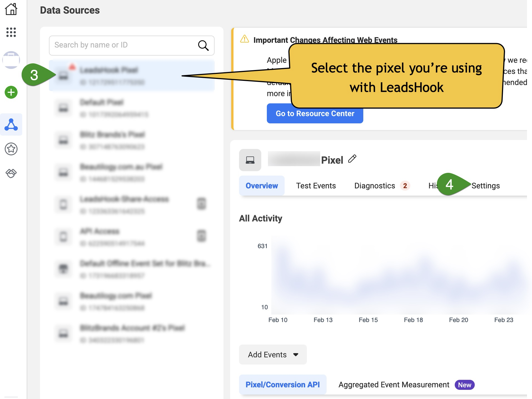Click the Data Sources page title
This screenshot has width=532, height=399.
[70, 10]
